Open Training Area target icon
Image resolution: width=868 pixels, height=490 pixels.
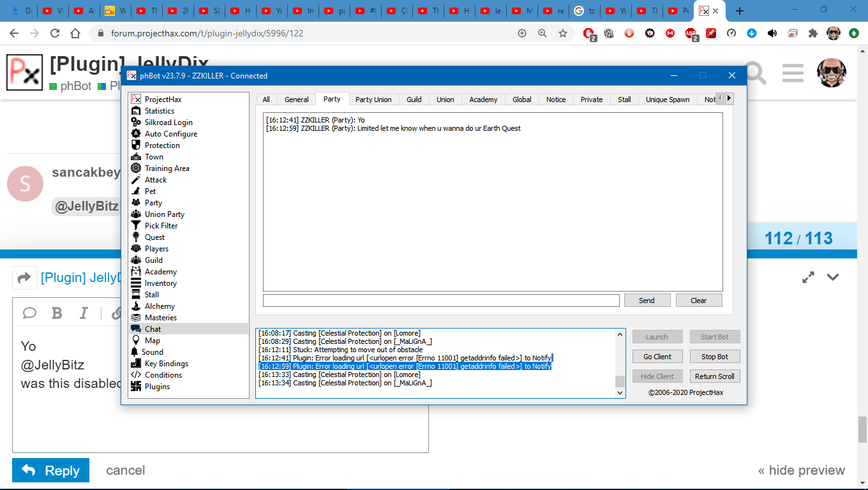point(135,168)
